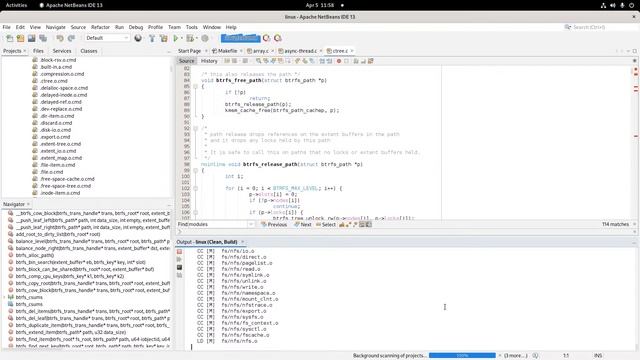The height and width of the screenshot is (360, 640).
Task: Create a new file from main toolbar
Action: click(9, 38)
